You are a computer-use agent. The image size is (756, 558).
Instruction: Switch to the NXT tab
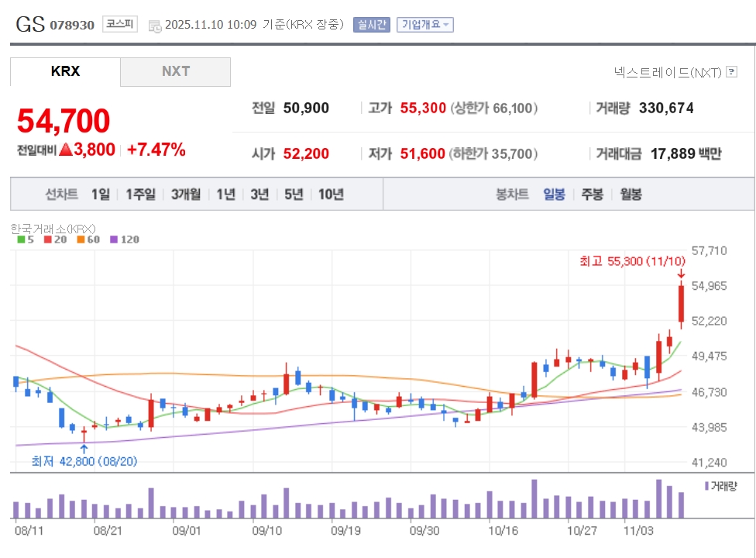pos(175,71)
